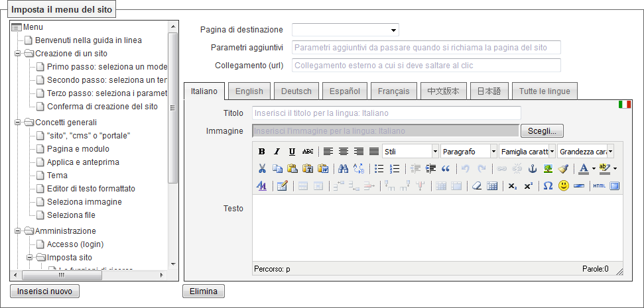The width and height of the screenshot is (644, 308).
Task: Collapse the Imposta sito node
Action: (x=30, y=258)
